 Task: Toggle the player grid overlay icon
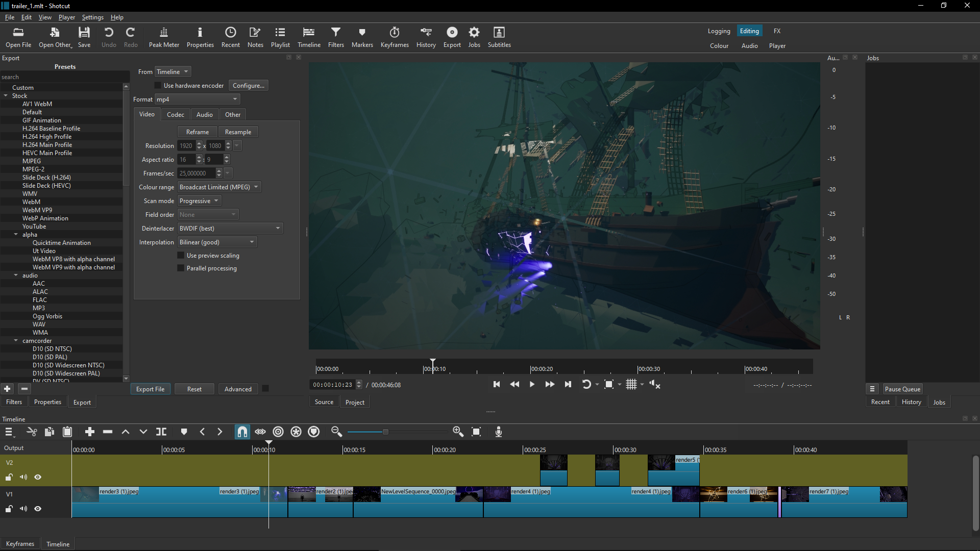click(x=631, y=385)
